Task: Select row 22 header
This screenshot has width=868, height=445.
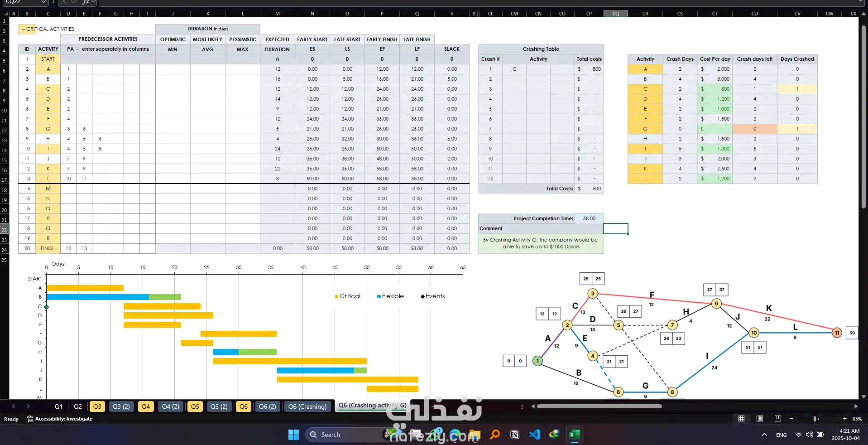Action: 5,230
